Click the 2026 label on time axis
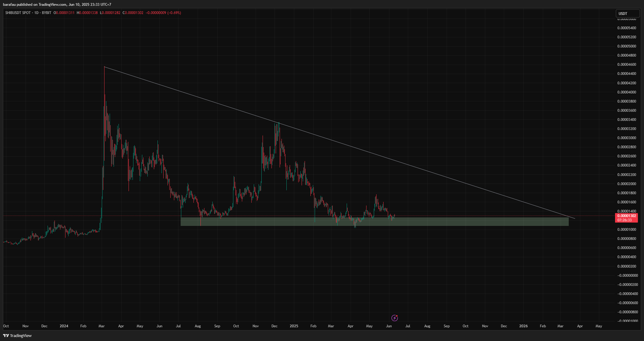644x341 pixels. [524, 325]
